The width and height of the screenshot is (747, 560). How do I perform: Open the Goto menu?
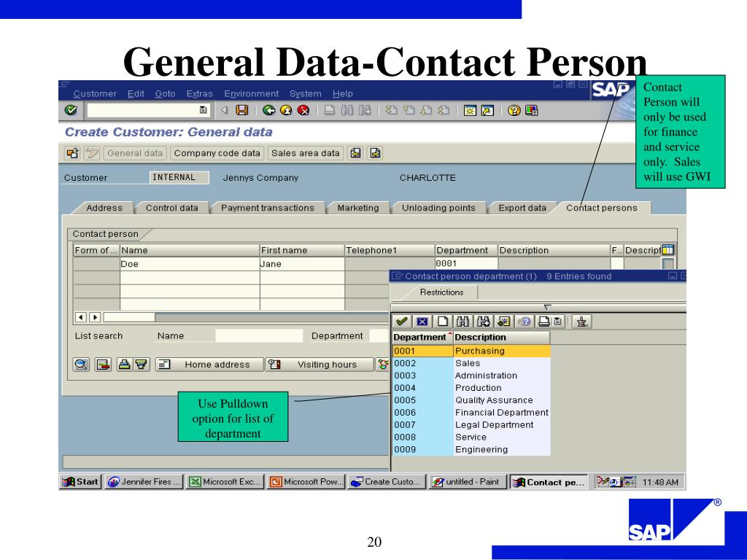point(165,94)
